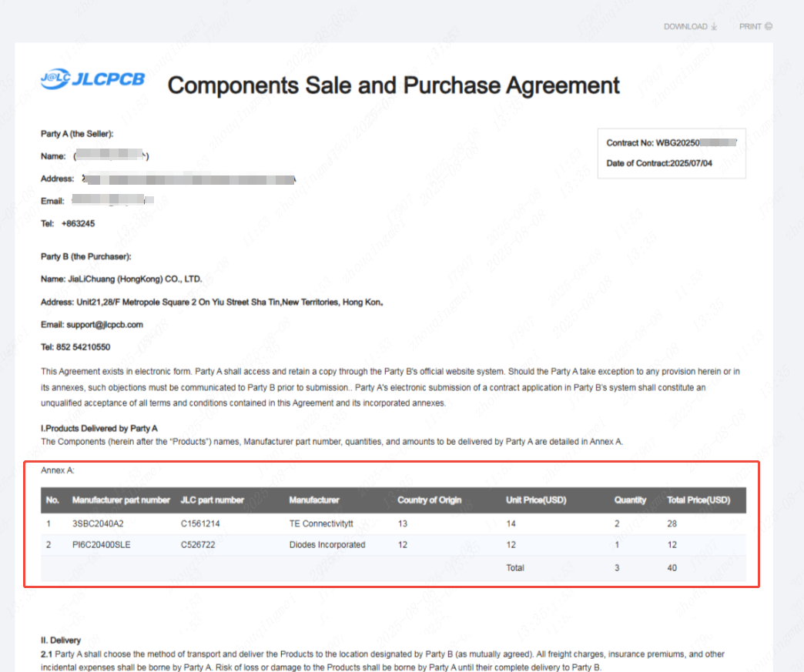Click the Total label in table footer

click(514, 568)
